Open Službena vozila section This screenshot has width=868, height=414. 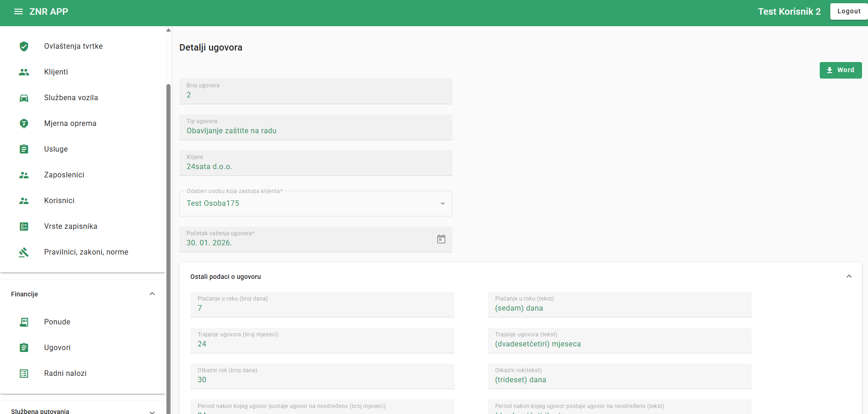[83, 97]
